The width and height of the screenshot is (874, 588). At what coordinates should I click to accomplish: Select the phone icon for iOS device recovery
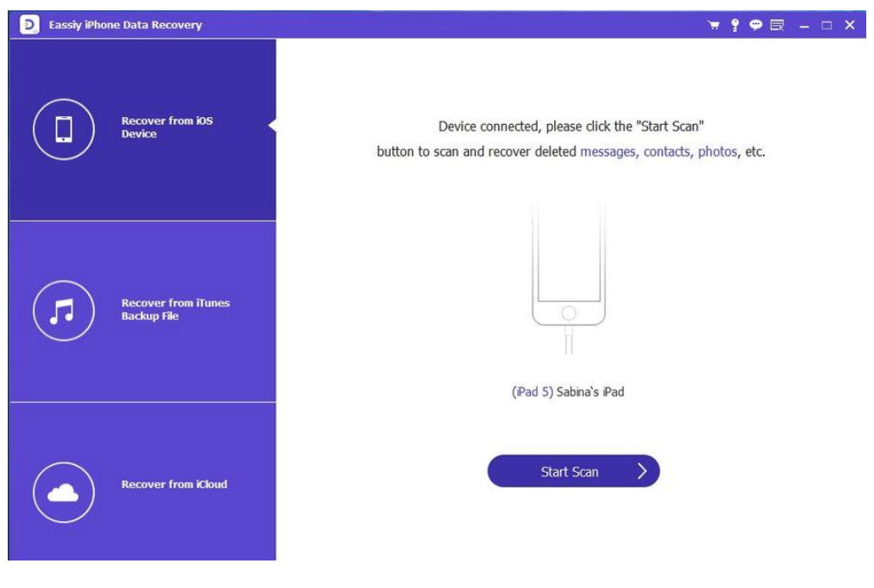pyautogui.click(x=64, y=129)
